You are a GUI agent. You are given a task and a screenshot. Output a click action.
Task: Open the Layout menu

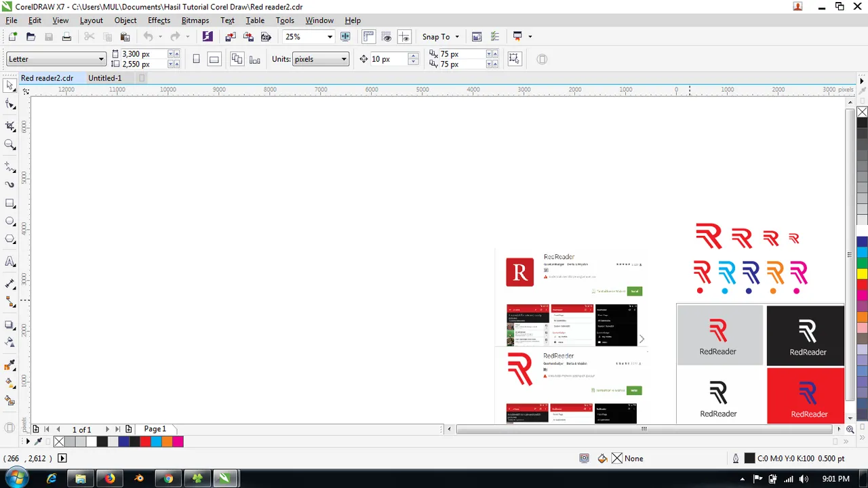click(91, 20)
